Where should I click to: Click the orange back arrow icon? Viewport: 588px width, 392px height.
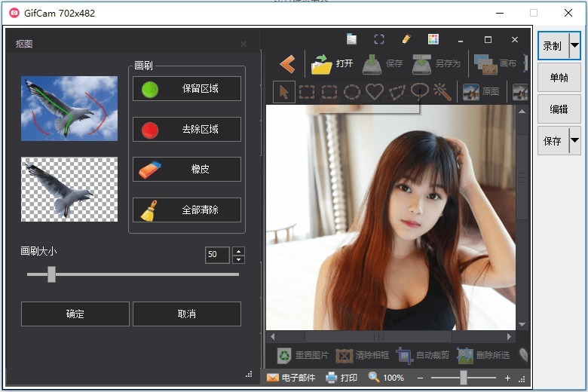click(x=286, y=65)
